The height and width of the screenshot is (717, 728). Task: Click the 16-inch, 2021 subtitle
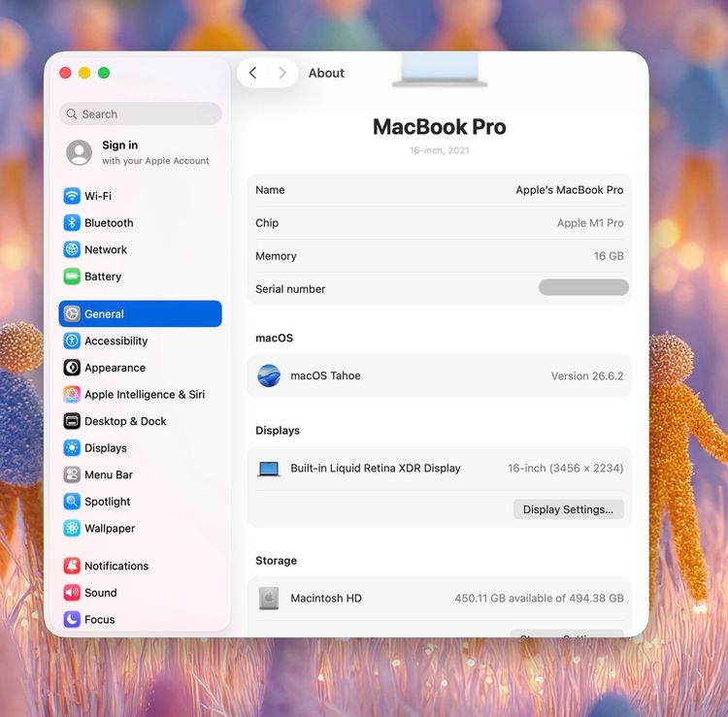[439, 150]
